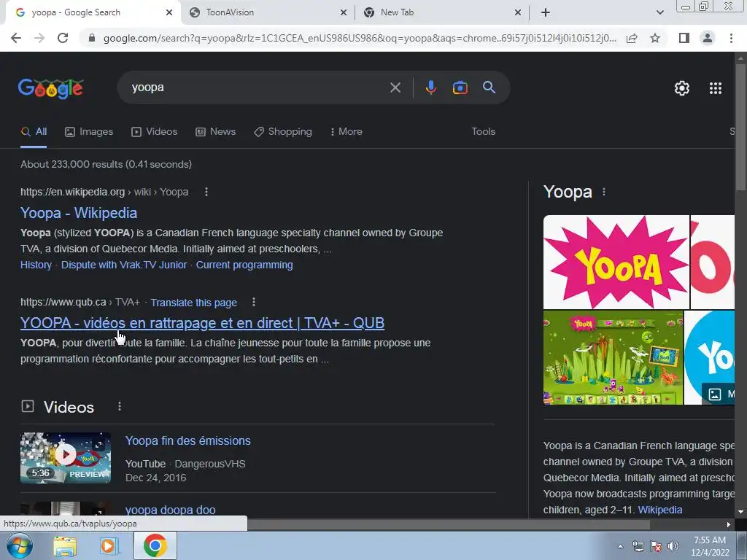Click the horizontal scrollbar right arrow
Viewport: 747px width, 560px height.
[x=729, y=524]
